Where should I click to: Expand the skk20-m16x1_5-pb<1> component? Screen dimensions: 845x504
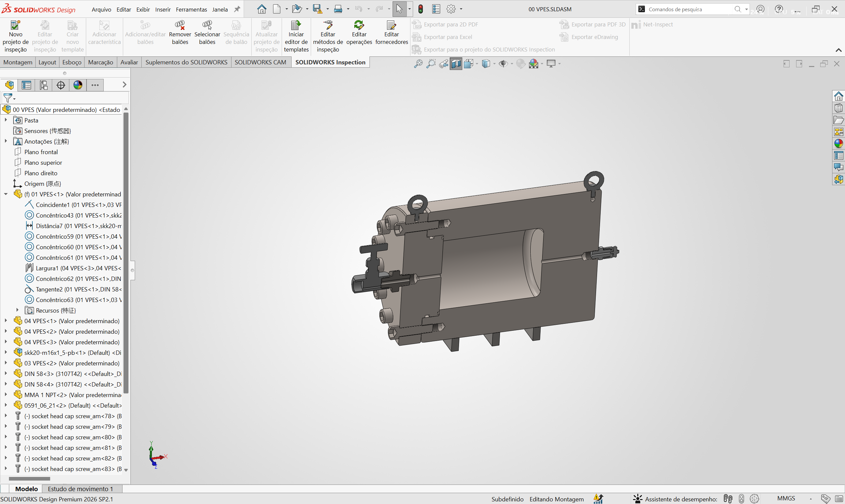tap(6, 353)
